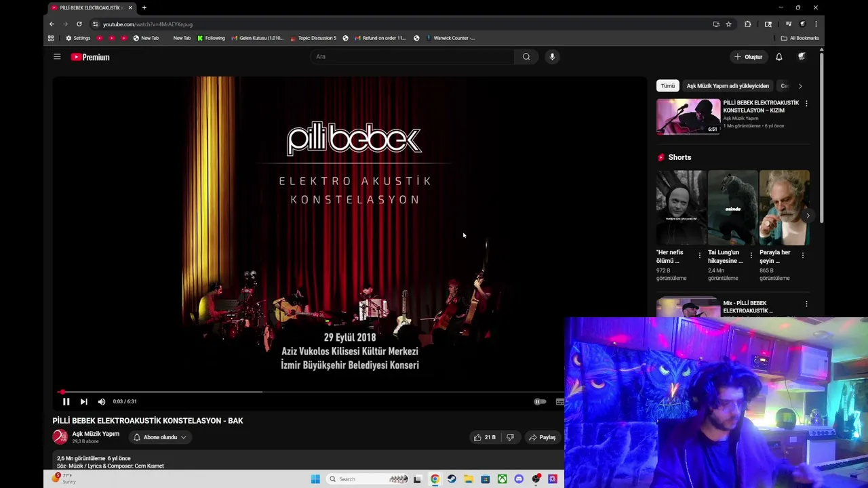Go back in browser
Viewport: 868px width, 488px height.
(52, 24)
